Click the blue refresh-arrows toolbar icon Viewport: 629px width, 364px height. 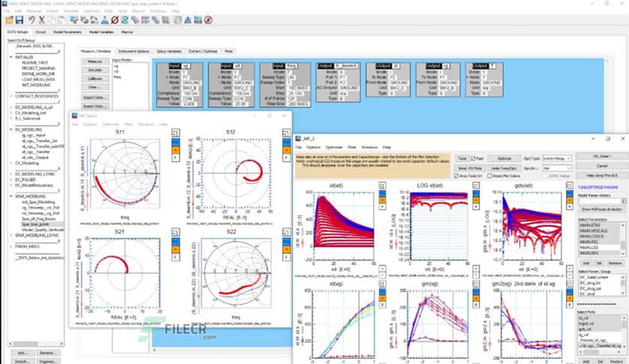point(125,20)
